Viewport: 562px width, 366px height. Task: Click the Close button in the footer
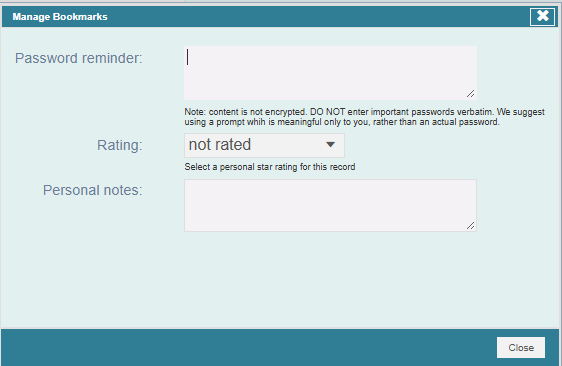pyautogui.click(x=521, y=347)
